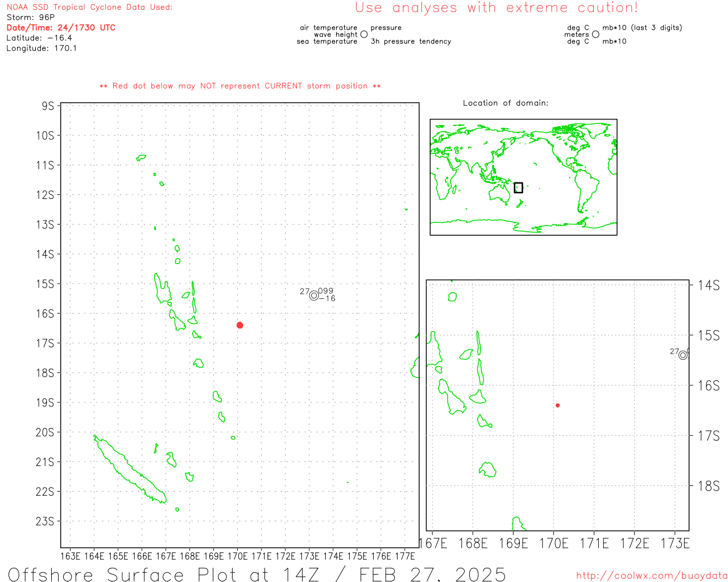Click the '20S' latitude label on main map
This screenshot has height=582, width=728.
(x=45, y=433)
